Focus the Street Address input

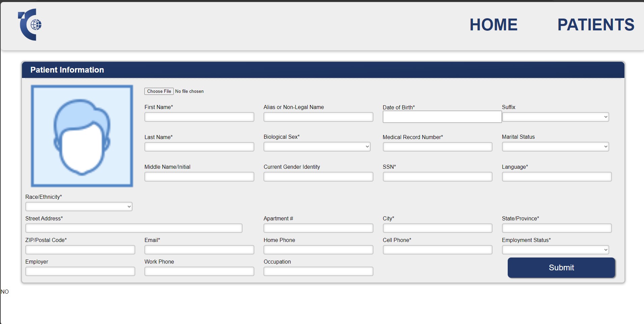click(134, 228)
